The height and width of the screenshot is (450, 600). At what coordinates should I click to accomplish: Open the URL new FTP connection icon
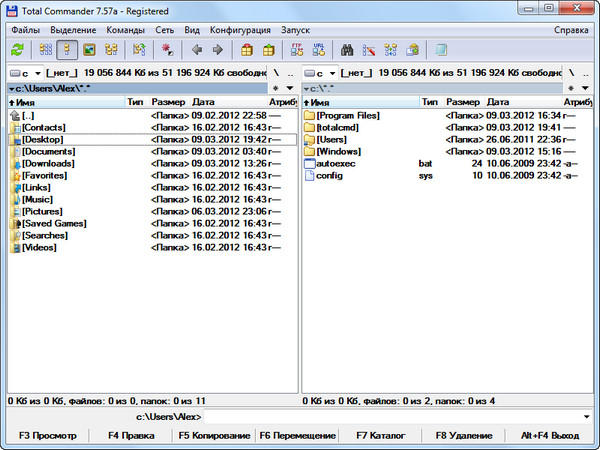[x=318, y=49]
